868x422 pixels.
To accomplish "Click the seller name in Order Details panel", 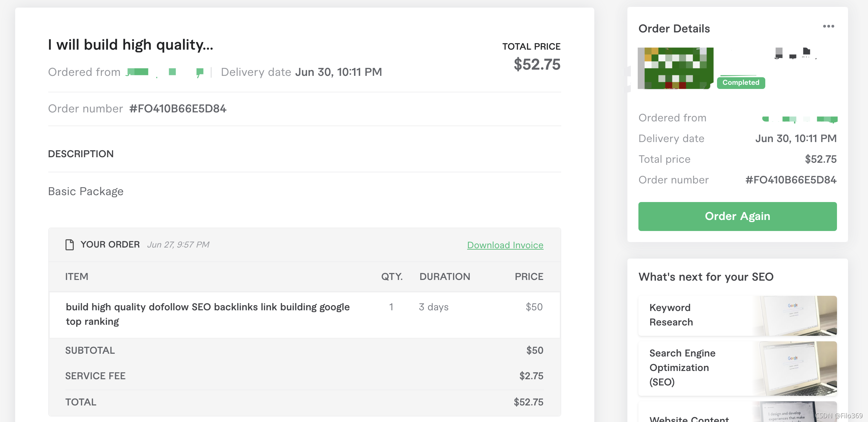I will click(800, 119).
